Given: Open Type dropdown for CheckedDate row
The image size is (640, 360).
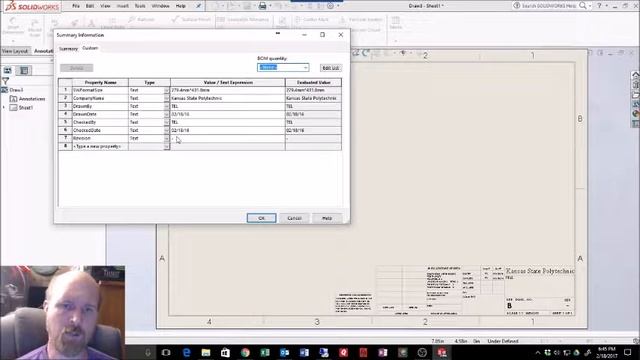Looking at the screenshot, I should [x=166, y=130].
